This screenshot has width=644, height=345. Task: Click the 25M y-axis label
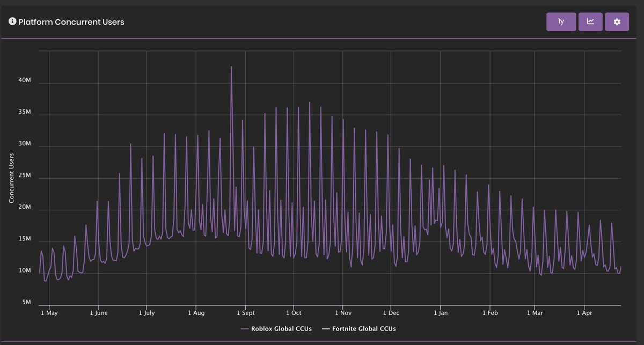pos(25,176)
